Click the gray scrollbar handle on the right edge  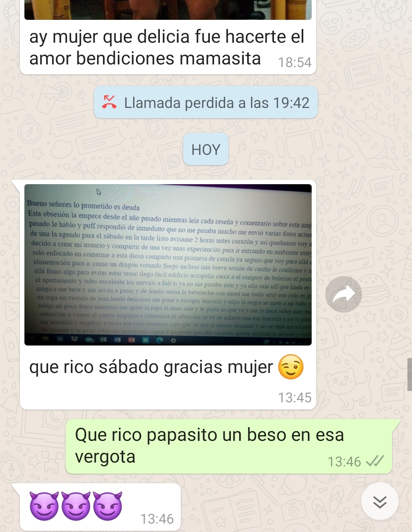[x=409, y=374]
